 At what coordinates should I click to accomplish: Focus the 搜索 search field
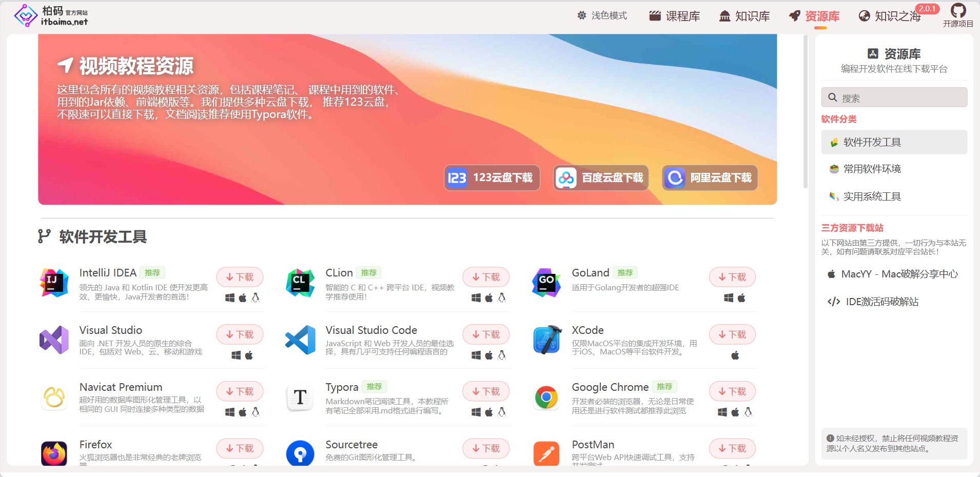pyautogui.click(x=894, y=97)
